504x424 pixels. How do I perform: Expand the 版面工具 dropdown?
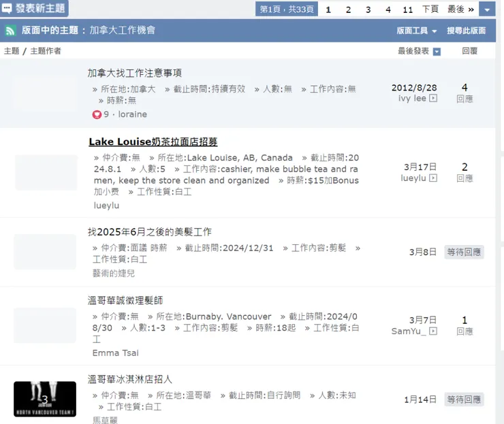(416, 31)
